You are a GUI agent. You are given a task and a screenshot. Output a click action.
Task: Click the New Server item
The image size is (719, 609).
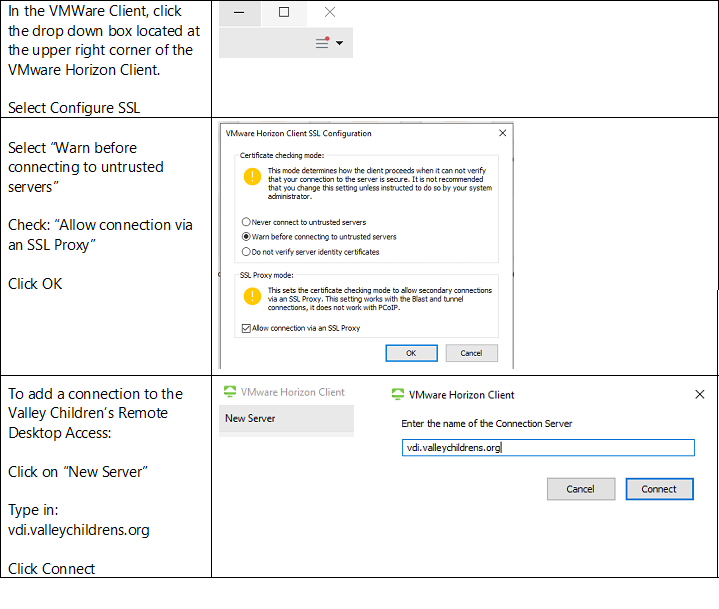(286, 418)
